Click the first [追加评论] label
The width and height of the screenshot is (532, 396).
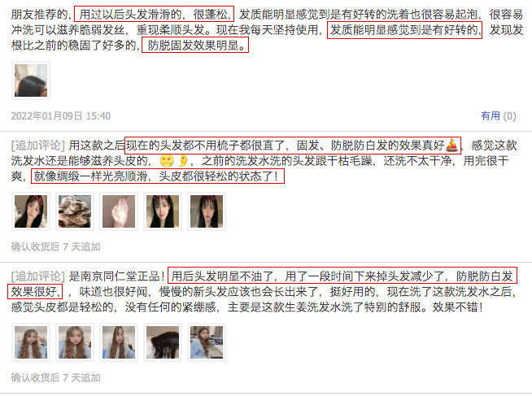[37, 146]
